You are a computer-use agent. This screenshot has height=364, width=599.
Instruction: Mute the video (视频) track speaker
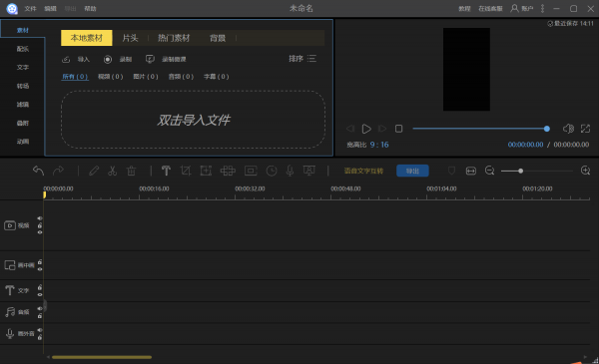click(40, 218)
